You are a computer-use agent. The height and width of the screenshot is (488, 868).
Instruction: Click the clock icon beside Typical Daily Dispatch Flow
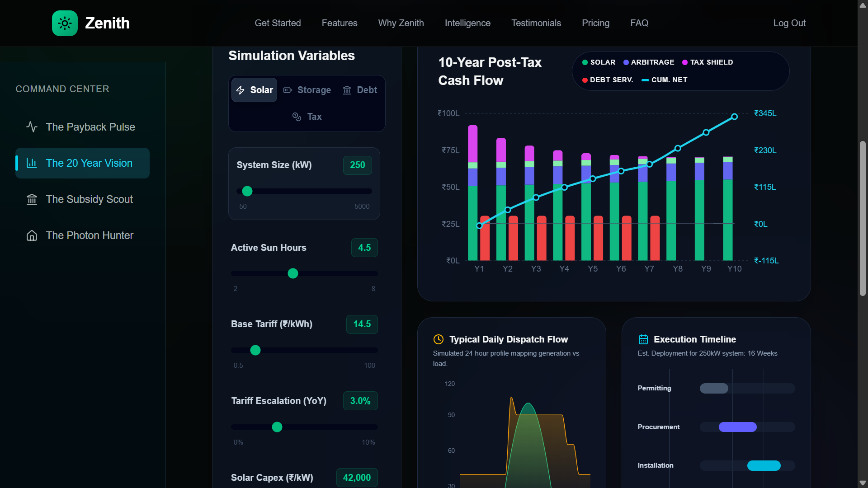(x=438, y=339)
